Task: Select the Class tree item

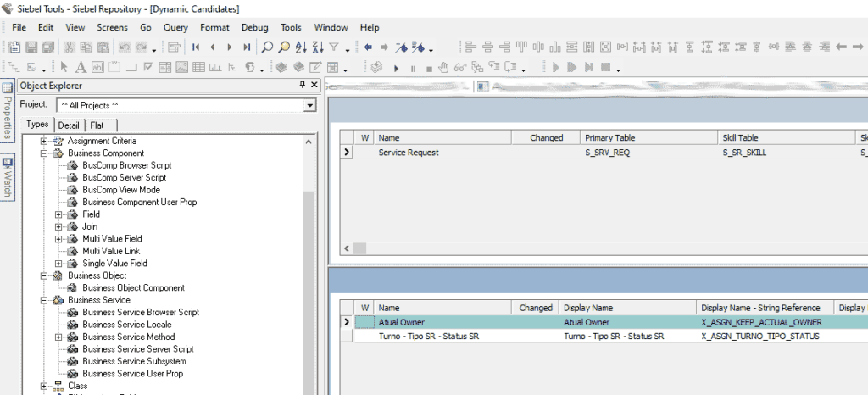Action: 78,386
